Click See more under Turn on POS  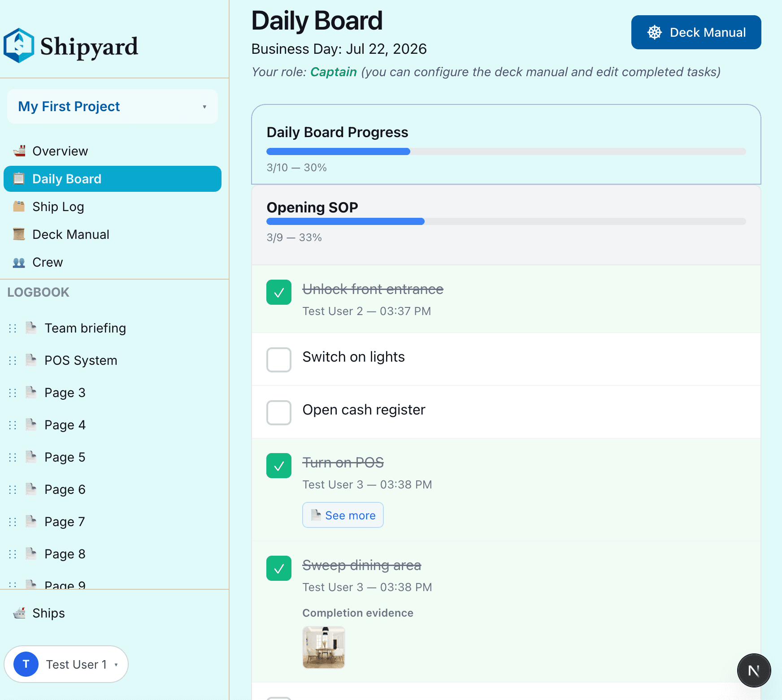[343, 515]
